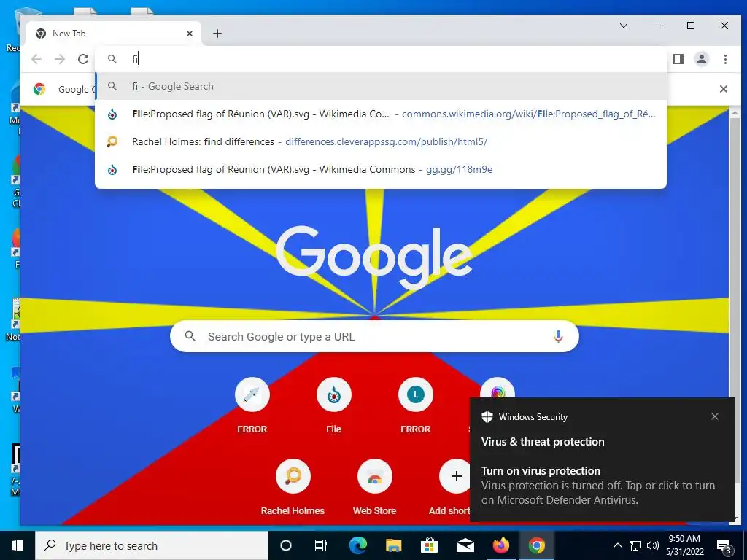
Task: Click the magnifier icon in the Google search box
Action: tap(190, 336)
